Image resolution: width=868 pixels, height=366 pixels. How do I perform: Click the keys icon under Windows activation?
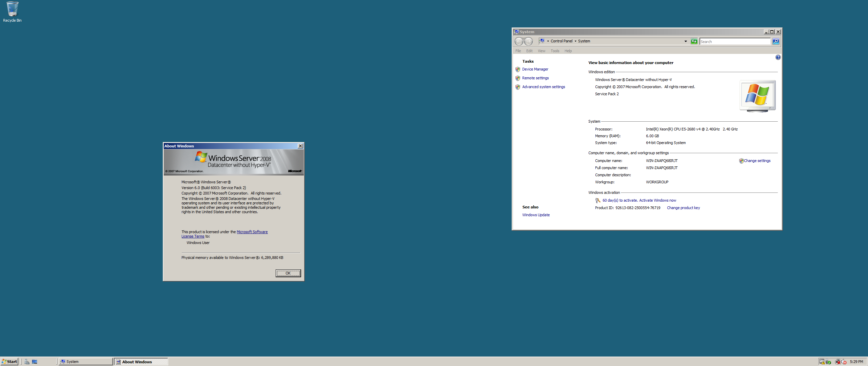(598, 201)
